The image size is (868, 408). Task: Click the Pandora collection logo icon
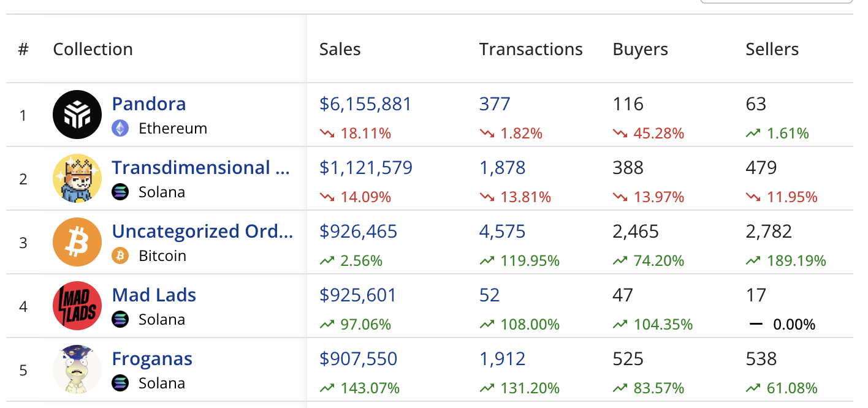pos(77,115)
